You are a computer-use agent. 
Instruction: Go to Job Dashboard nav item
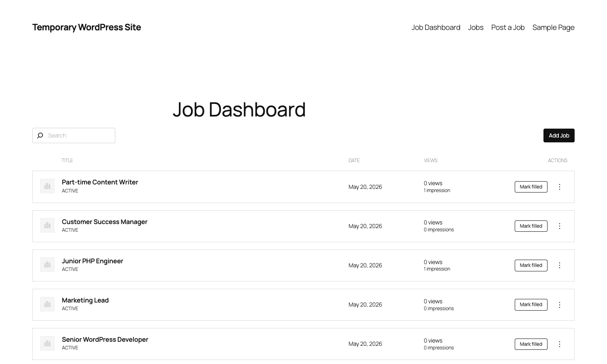pyautogui.click(x=436, y=28)
